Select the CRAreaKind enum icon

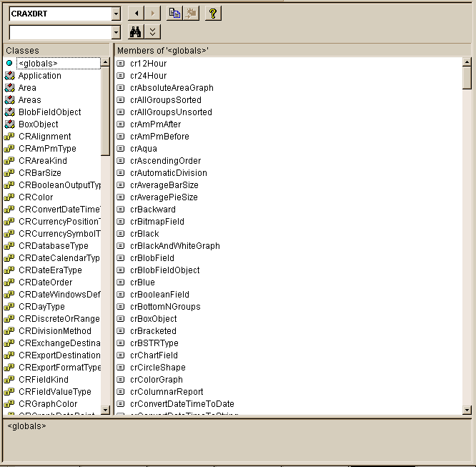point(9,161)
